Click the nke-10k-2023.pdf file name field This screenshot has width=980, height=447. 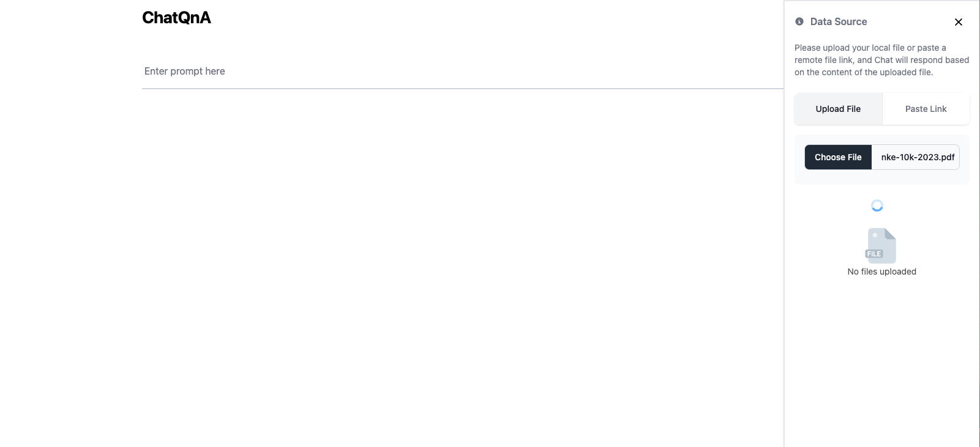point(917,157)
